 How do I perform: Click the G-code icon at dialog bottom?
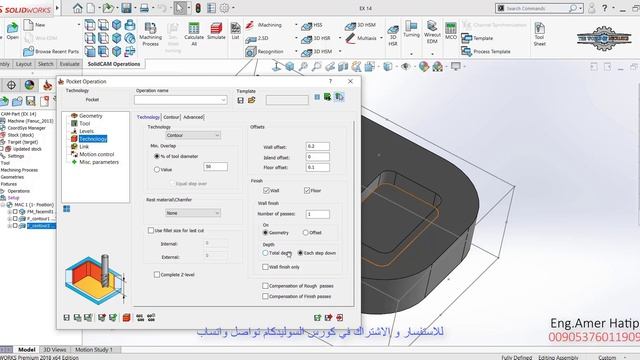[x=140, y=318]
